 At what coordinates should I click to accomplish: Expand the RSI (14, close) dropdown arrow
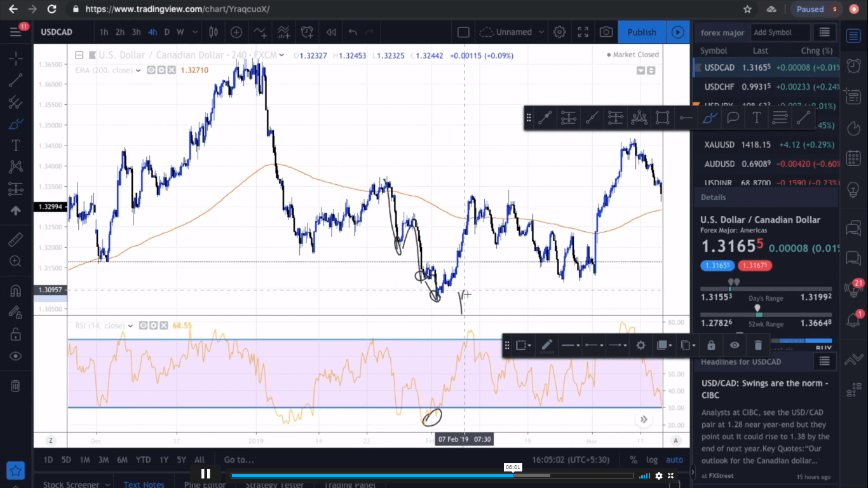130,325
